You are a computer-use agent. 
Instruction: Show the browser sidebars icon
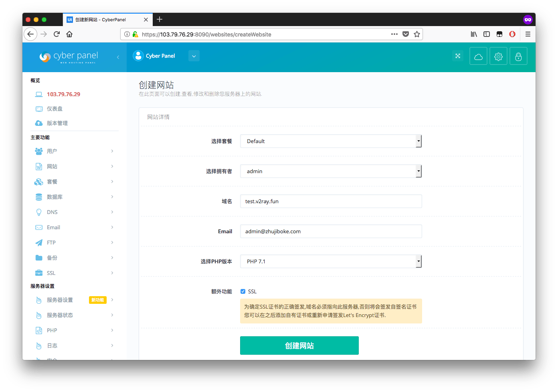[487, 34]
